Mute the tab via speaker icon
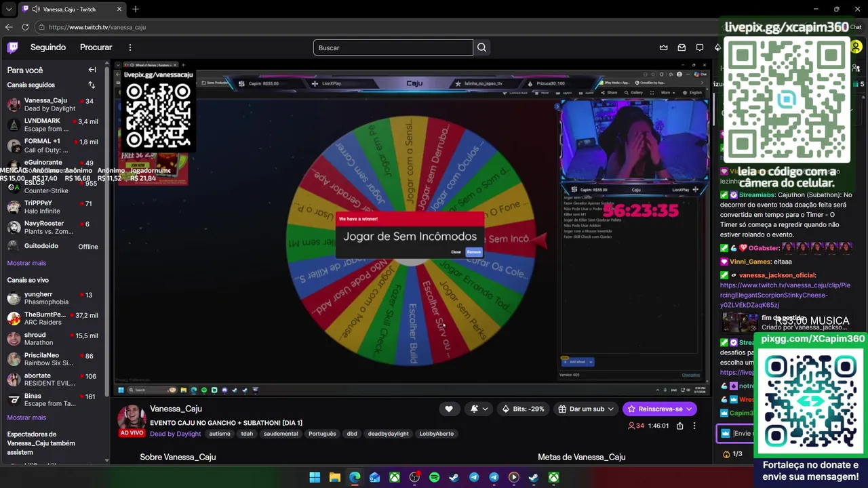868x488 pixels. (x=35, y=9)
